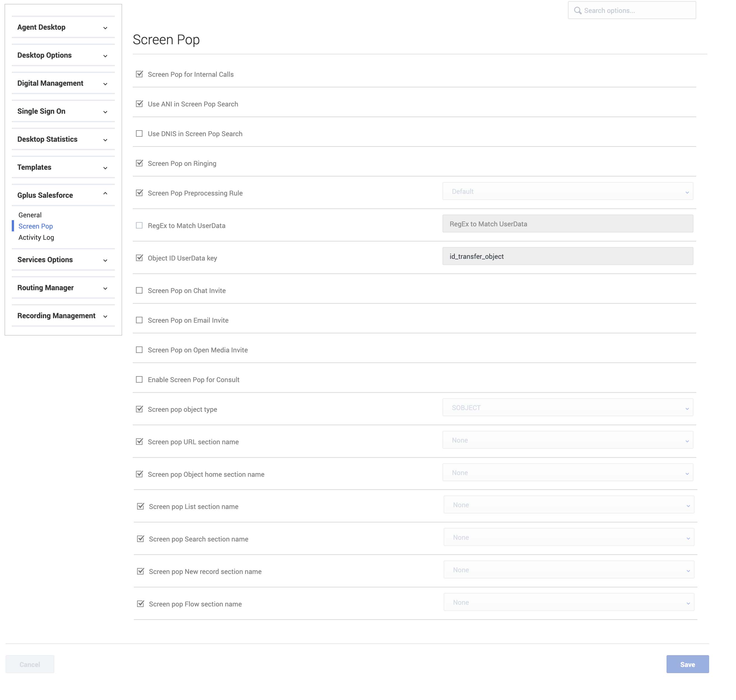Expand the Desktop Options section
The height and width of the screenshot is (700, 736).
(45, 55)
